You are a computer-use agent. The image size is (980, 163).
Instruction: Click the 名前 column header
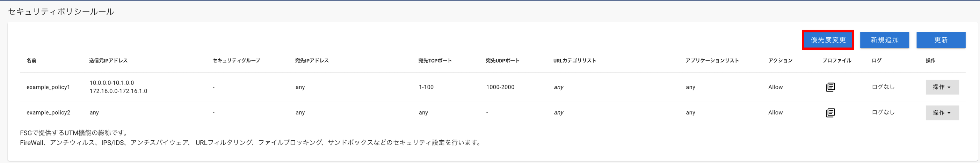[x=31, y=60]
